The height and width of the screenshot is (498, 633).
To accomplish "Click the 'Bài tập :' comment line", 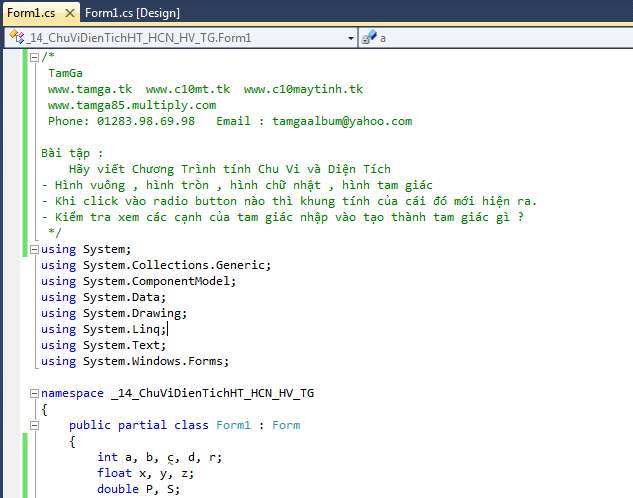I will click(x=72, y=153).
